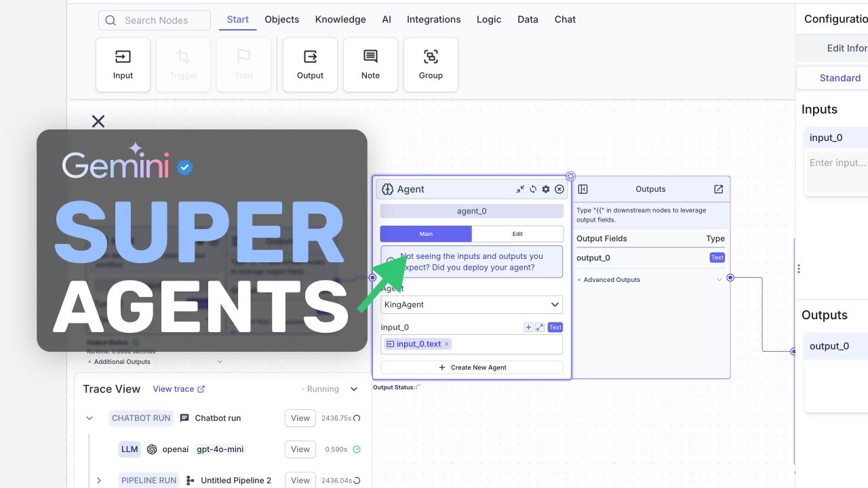Collapse the Trace View panel chevron

click(354, 389)
